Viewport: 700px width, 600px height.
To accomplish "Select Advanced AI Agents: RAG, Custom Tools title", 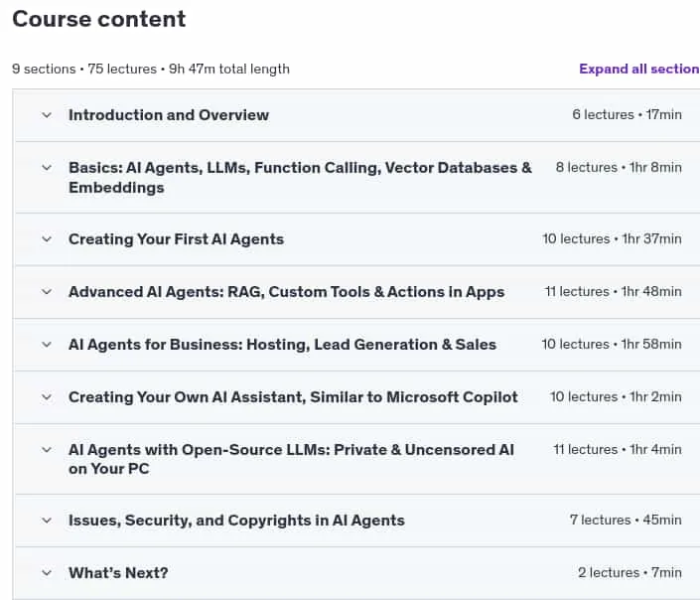I will point(287,292).
